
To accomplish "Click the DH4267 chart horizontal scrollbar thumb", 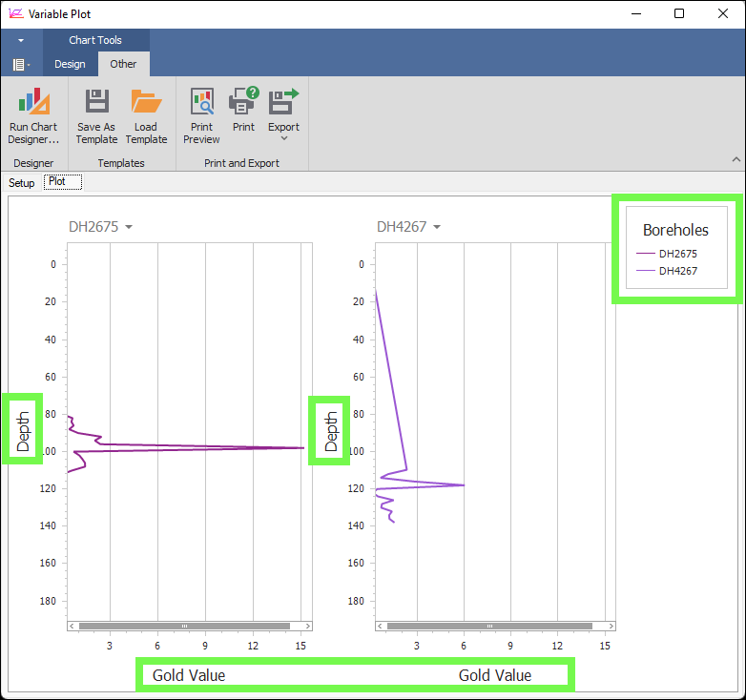I will (489, 627).
